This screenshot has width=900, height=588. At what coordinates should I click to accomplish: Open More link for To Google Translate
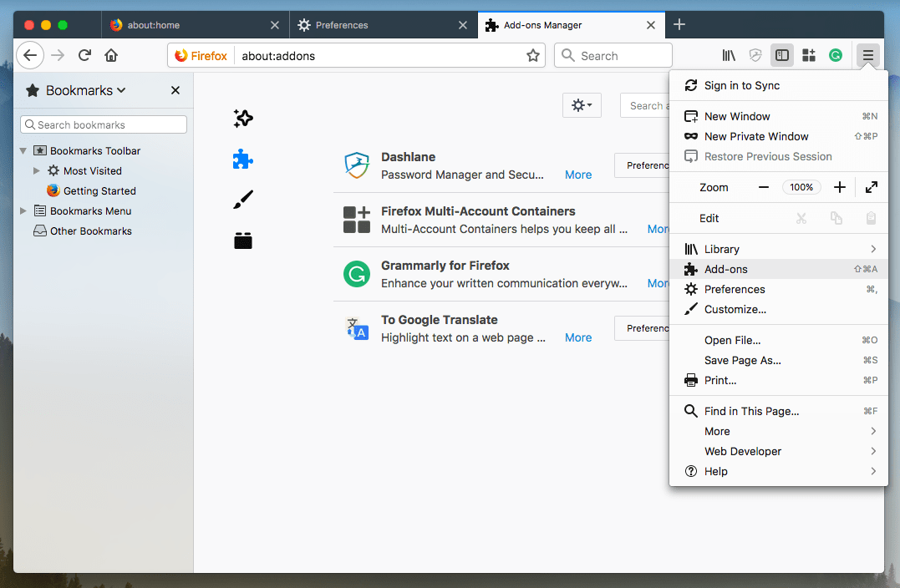pyautogui.click(x=578, y=338)
